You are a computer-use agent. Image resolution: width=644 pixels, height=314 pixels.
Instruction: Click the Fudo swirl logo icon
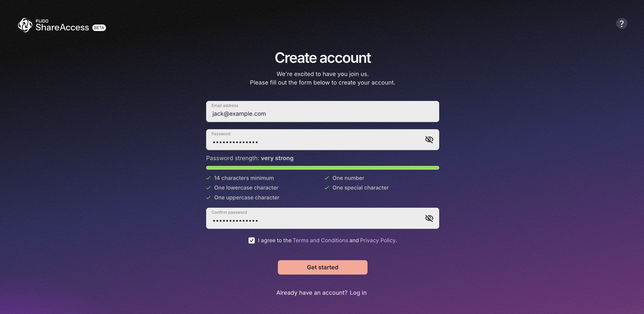click(25, 25)
